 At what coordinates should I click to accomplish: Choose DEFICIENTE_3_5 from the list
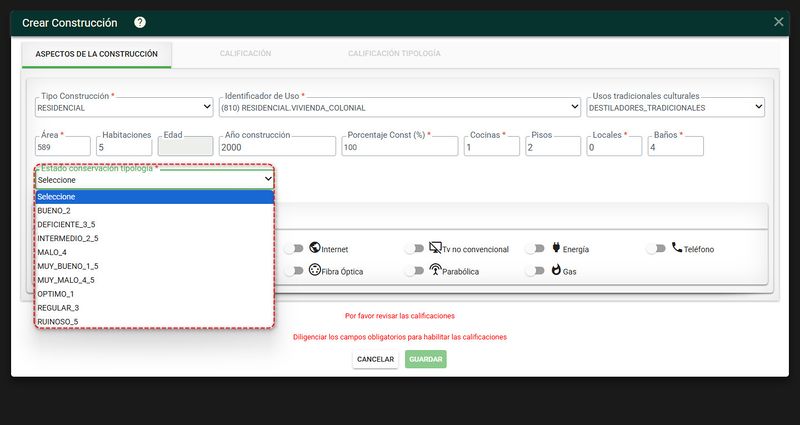tap(155, 224)
